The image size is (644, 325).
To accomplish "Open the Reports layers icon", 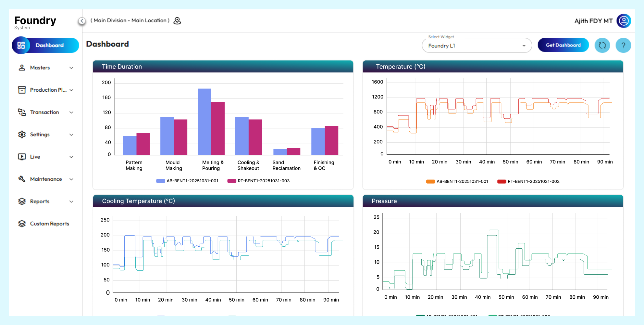I will point(21,201).
